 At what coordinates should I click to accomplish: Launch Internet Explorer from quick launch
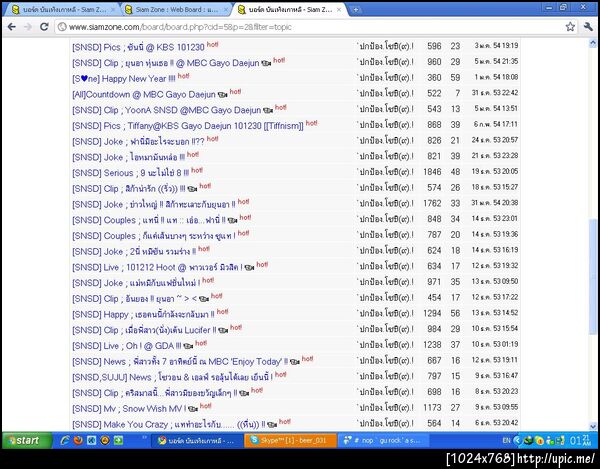pos(65,440)
